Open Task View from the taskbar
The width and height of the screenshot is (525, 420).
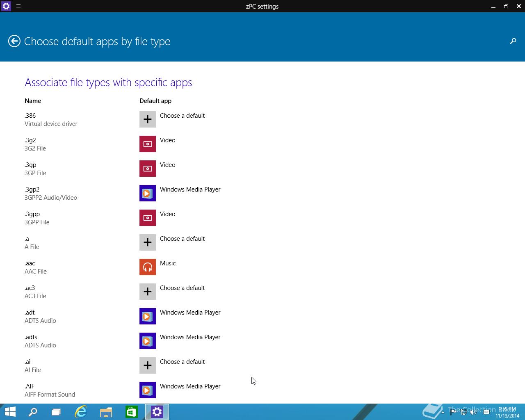coord(56,412)
